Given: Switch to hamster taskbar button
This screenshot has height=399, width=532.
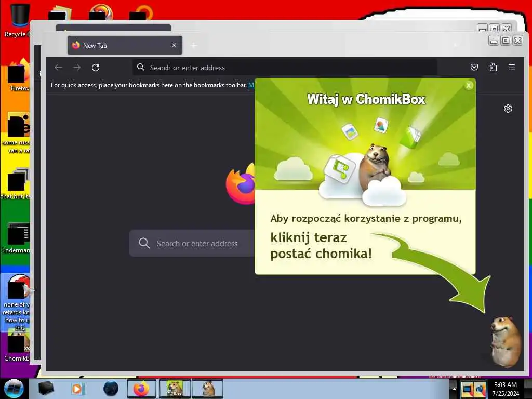Looking at the screenshot, I should click(207, 389).
